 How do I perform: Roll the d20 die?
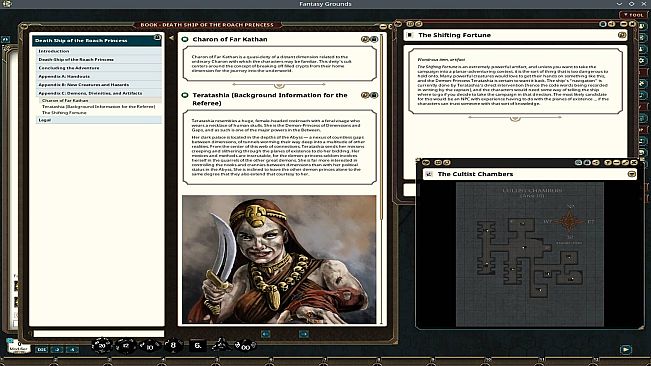coord(101,345)
